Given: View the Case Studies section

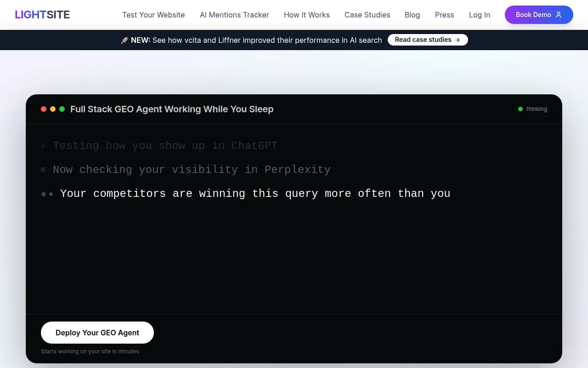Looking at the screenshot, I should [x=367, y=15].
